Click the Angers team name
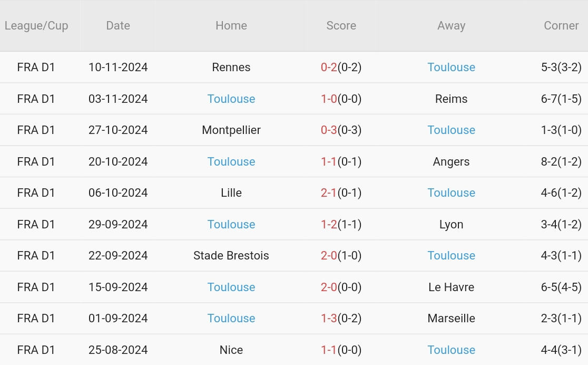The image size is (588, 365). coord(451,161)
